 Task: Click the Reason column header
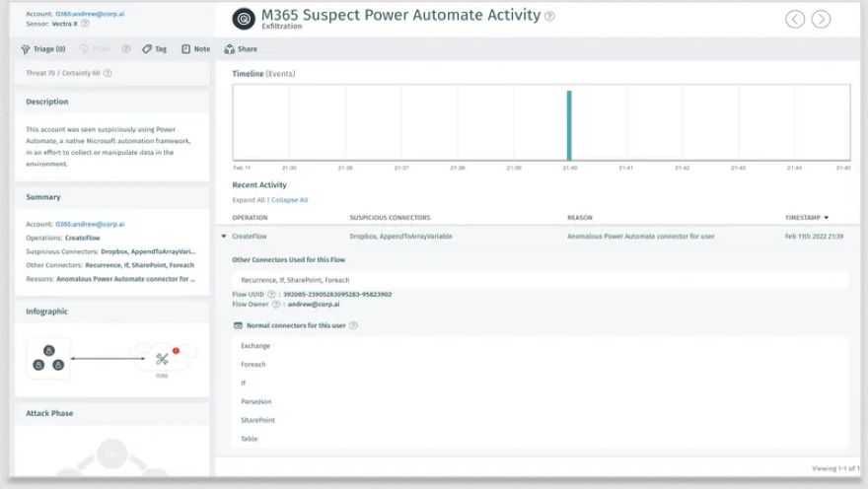click(580, 218)
